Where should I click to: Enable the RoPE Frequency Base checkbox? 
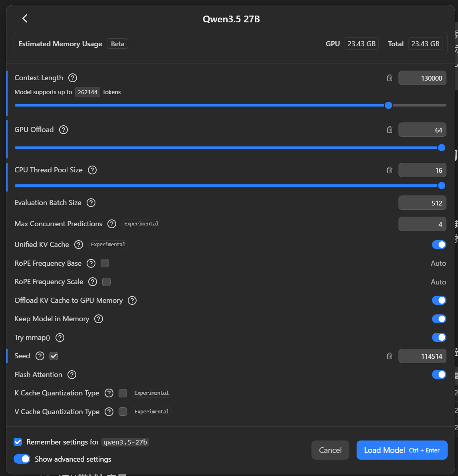[105, 263]
